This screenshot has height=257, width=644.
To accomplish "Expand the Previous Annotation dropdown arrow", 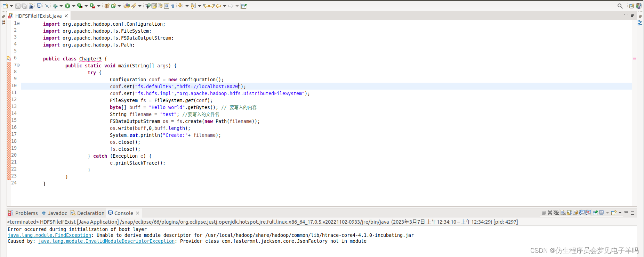I will (x=200, y=6).
